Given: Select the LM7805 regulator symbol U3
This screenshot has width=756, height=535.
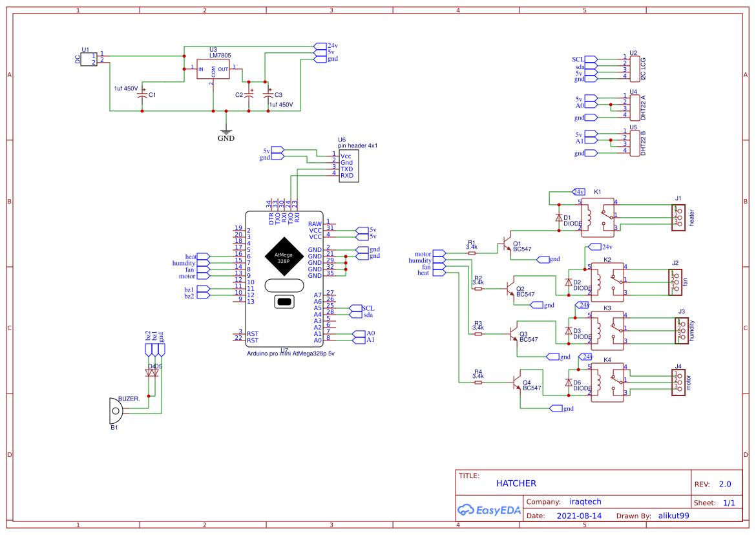Looking at the screenshot, I should (x=212, y=69).
